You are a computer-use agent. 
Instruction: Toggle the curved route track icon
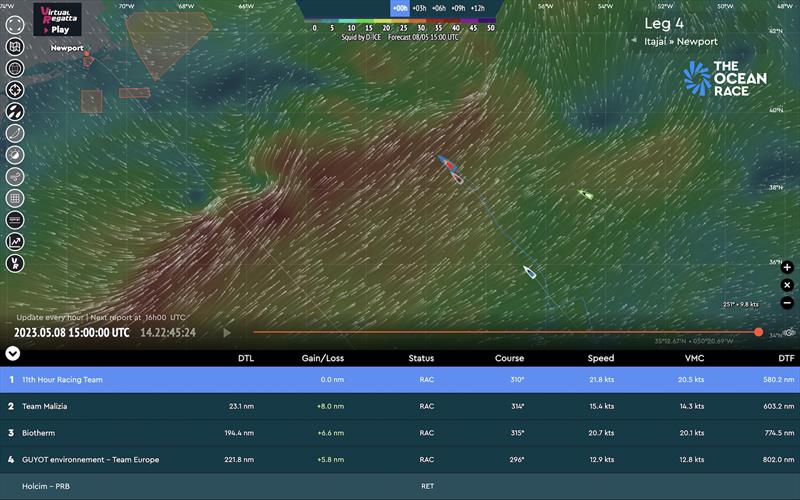click(x=15, y=133)
